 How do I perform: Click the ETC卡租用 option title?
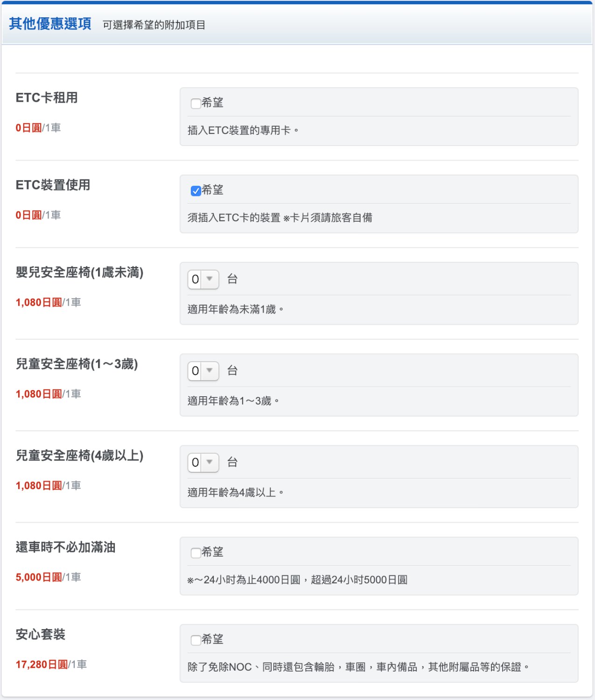[x=47, y=98]
